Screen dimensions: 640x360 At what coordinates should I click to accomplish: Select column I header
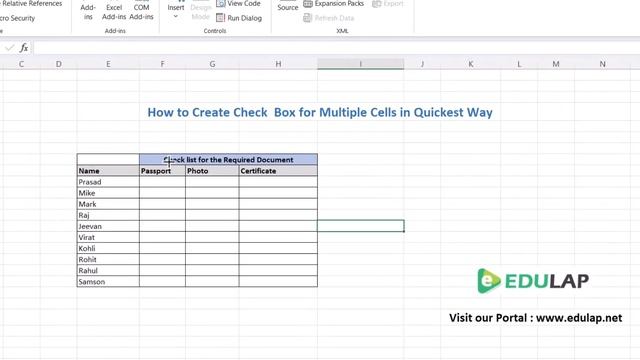point(361,64)
